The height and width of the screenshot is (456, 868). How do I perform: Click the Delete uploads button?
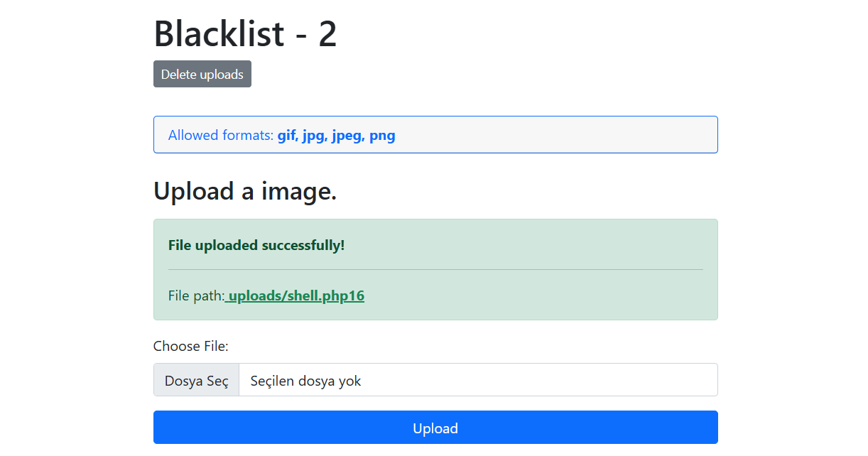[202, 74]
